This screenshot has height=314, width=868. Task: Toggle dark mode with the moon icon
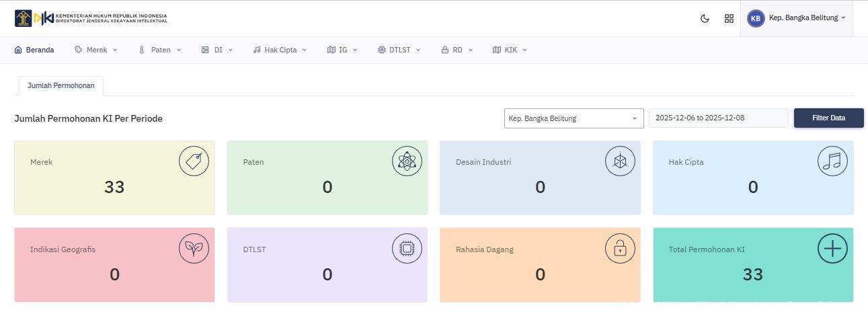705,19
